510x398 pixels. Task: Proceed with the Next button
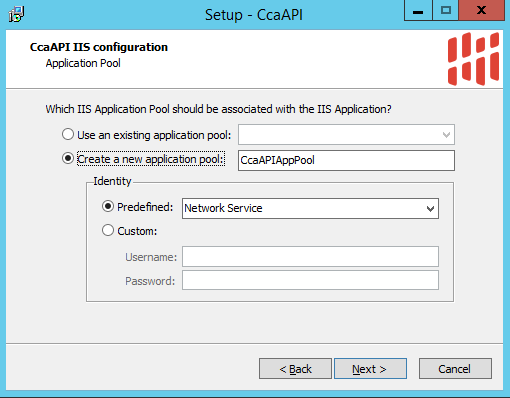(x=370, y=369)
